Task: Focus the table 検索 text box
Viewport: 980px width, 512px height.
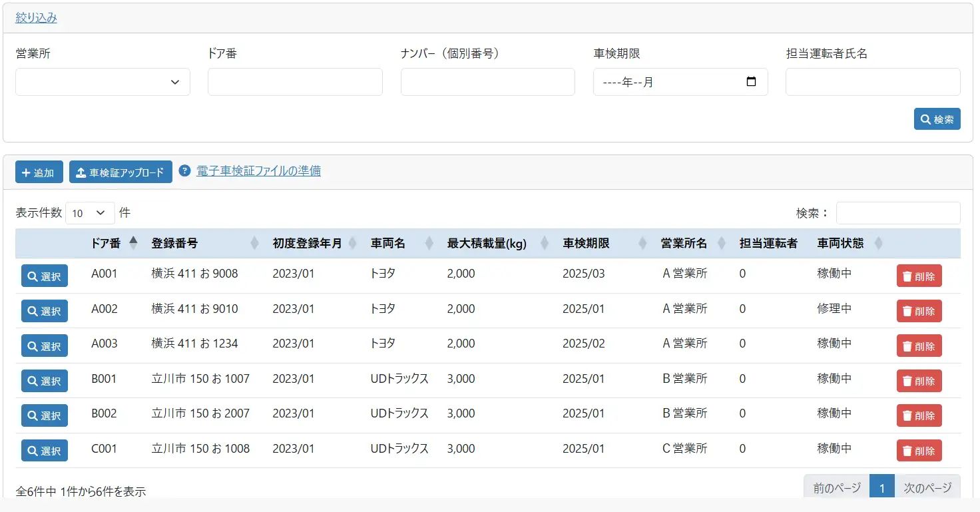Action: pyautogui.click(x=898, y=213)
